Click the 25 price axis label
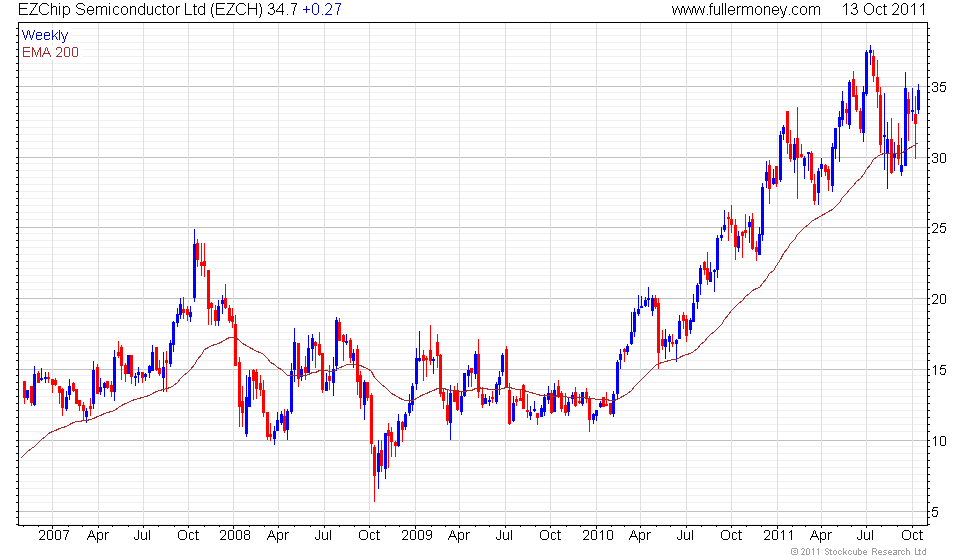980x560 pixels. pyautogui.click(x=939, y=229)
